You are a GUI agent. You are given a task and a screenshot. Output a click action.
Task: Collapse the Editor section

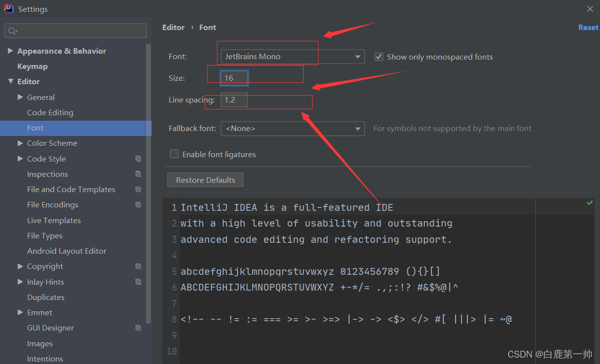(x=10, y=81)
